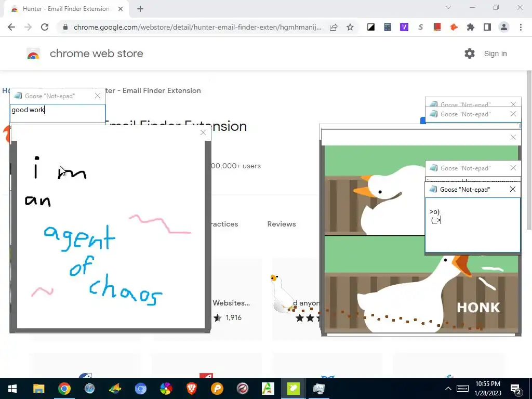Select the Hunter - Email Finder Extension tab

click(x=66, y=9)
